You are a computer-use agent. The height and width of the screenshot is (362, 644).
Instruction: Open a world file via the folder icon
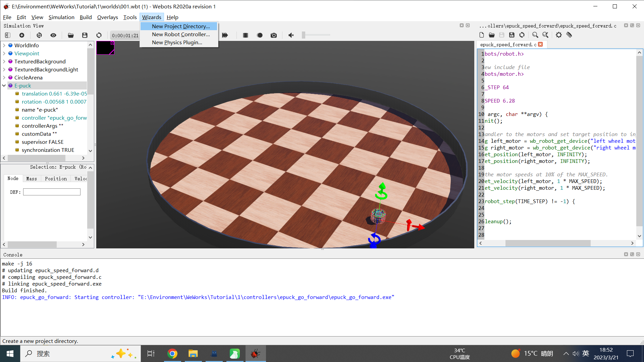71,35
